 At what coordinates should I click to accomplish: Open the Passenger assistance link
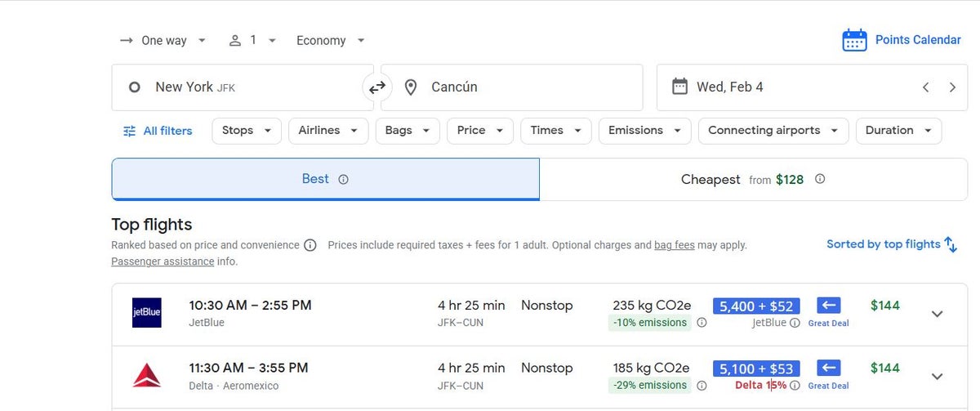(163, 261)
